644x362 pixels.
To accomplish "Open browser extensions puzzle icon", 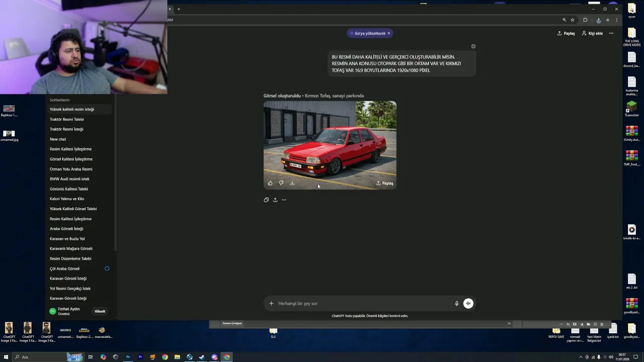I will click(x=585, y=20).
